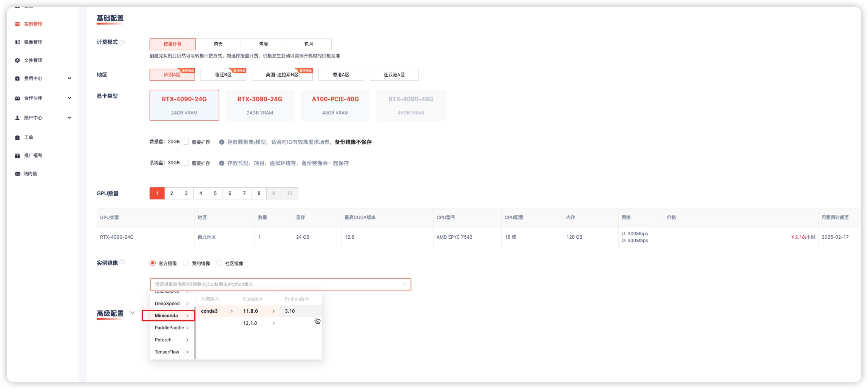This screenshot has height=389, width=868.
Task: Enable 需要扩容 checkbox for 系统盘
Action: click(186, 163)
